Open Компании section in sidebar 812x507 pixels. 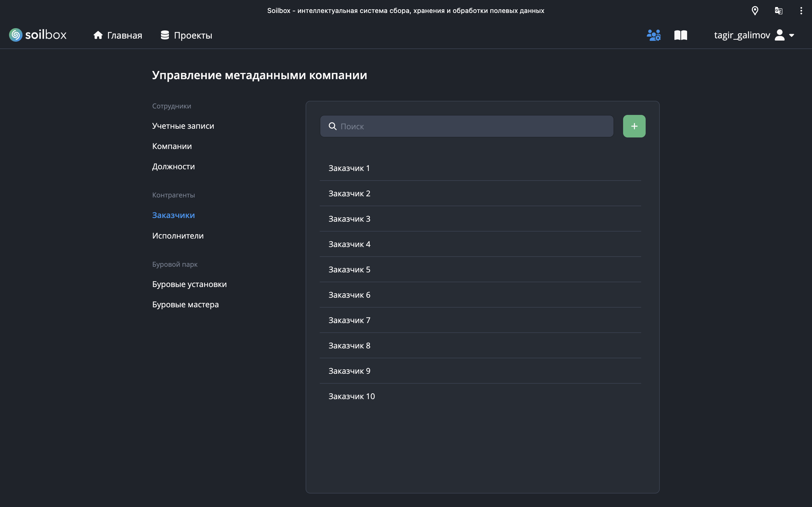pos(172,146)
